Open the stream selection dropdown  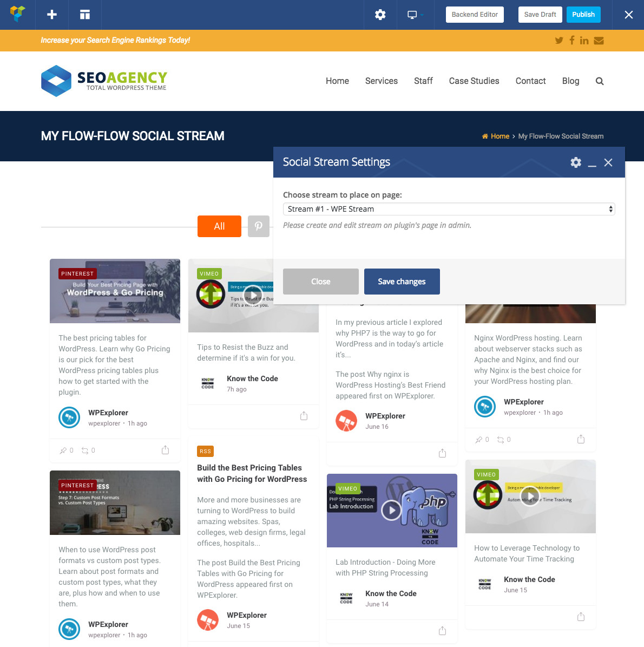449,209
